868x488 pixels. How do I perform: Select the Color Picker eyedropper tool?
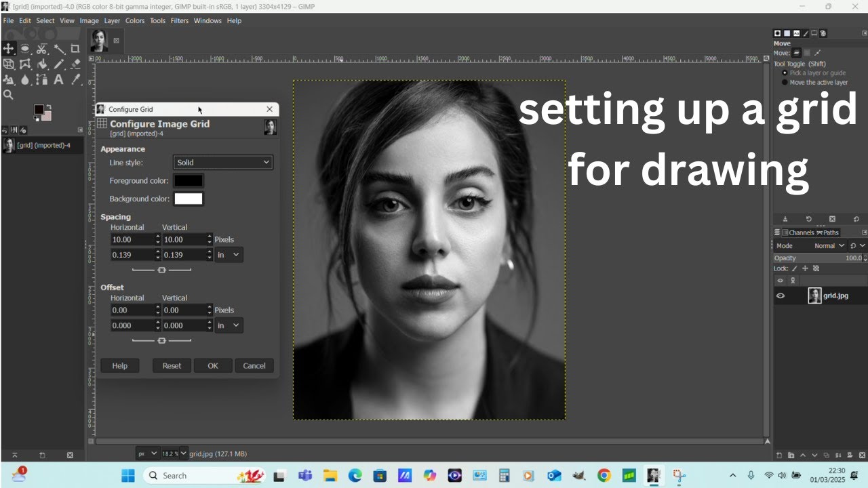(75, 79)
